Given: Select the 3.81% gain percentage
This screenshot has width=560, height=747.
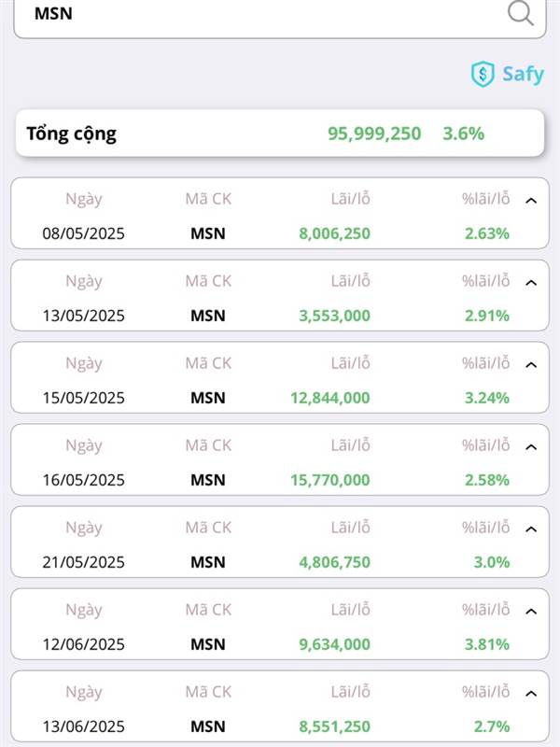Looking at the screenshot, I should 487,644.
